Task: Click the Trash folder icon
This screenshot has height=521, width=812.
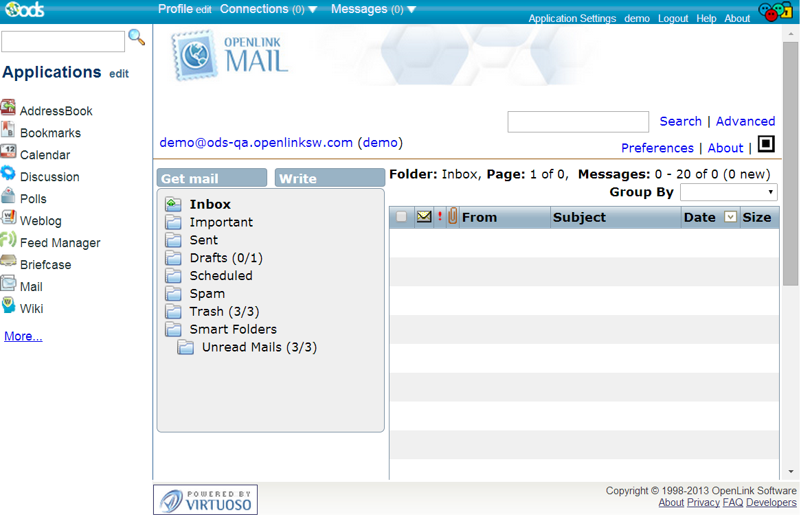Action: point(174,312)
